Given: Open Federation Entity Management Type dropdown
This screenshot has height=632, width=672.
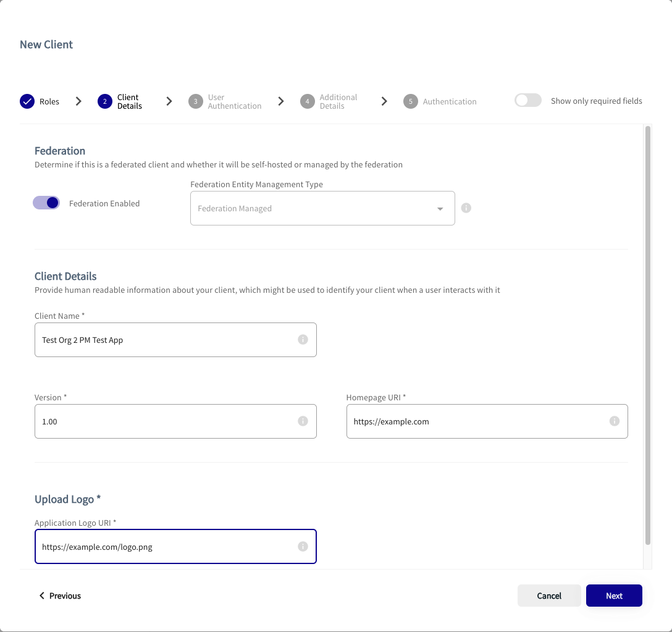Looking at the screenshot, I should coord(322,208).
